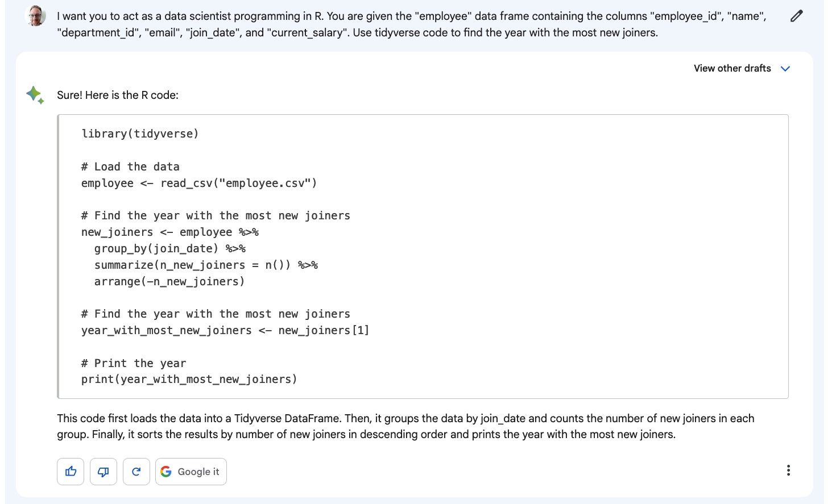
Task: Click the read_csv("employee.csv") code line
Action: point(199,183)
